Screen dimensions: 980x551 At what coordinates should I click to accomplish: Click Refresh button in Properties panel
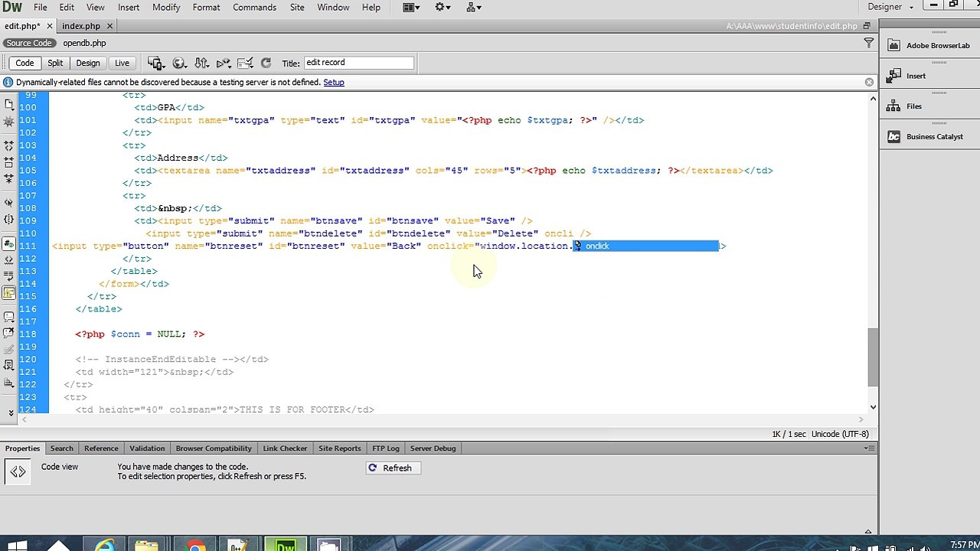point(393,468)
